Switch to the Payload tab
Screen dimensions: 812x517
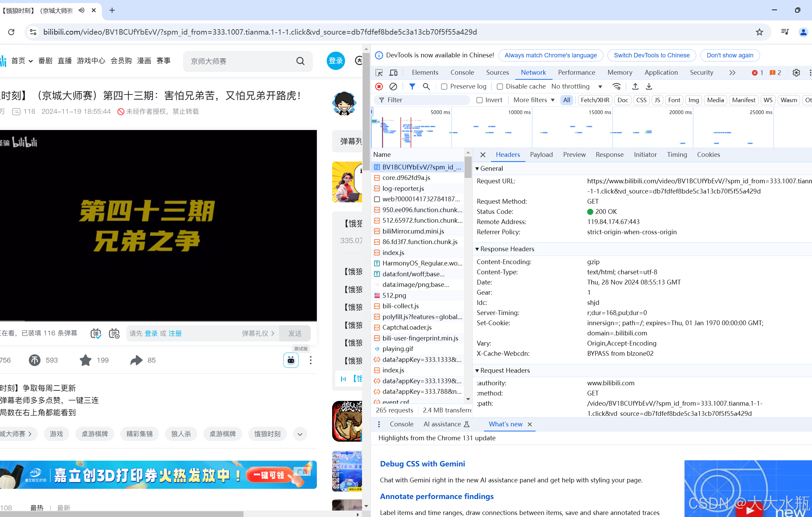click(x=541, y=154)
